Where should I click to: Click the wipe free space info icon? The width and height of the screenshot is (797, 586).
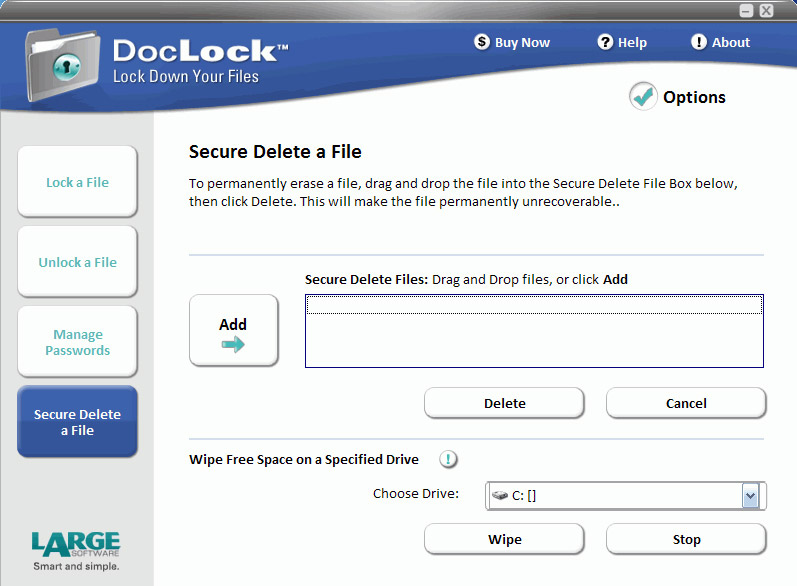(449, 459)
